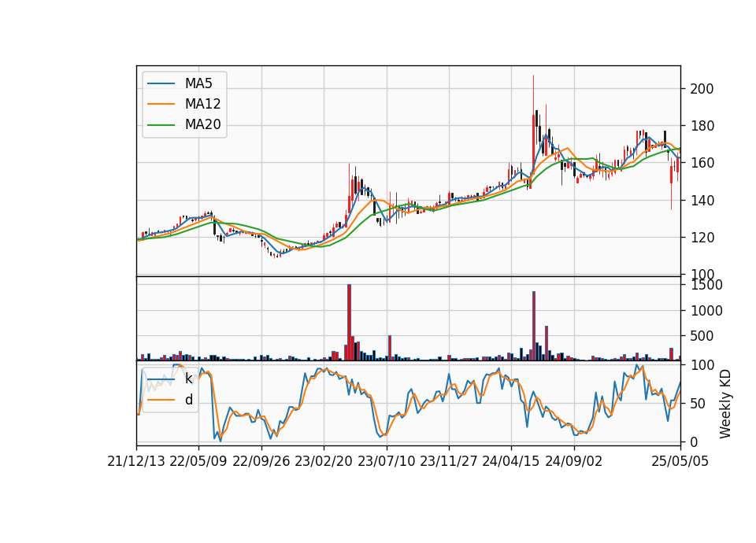This screenshot has width=756, height=543.
Task: Click the MA20 legend label
Action: pyautogui.click(x=202, y=125)
